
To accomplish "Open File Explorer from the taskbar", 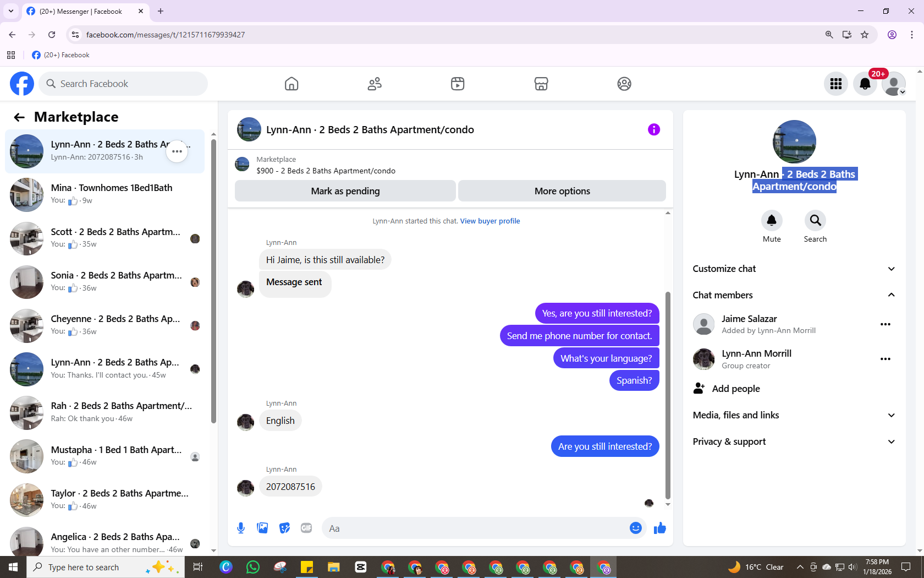I will pyautogui.click(x=334, y=567).
